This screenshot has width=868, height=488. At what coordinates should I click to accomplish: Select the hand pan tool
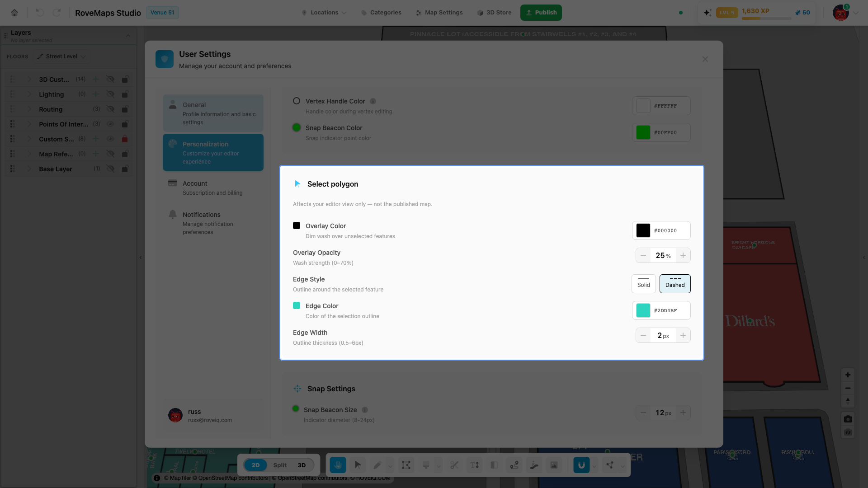coord(338,465)
